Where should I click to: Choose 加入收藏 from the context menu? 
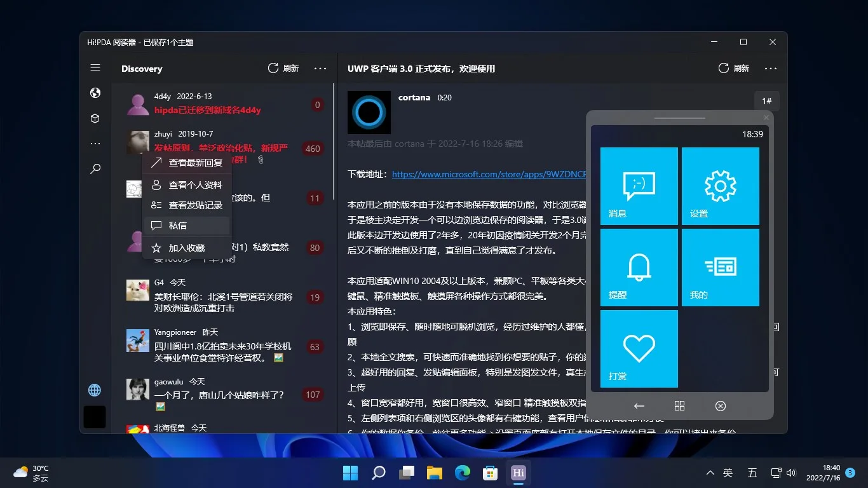pos(187,248)
